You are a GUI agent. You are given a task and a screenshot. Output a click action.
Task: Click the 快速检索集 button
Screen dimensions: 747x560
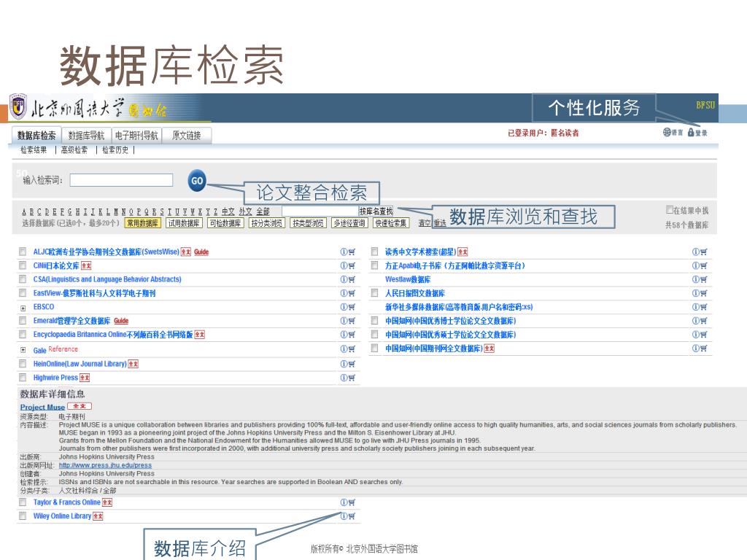point(391,223)
